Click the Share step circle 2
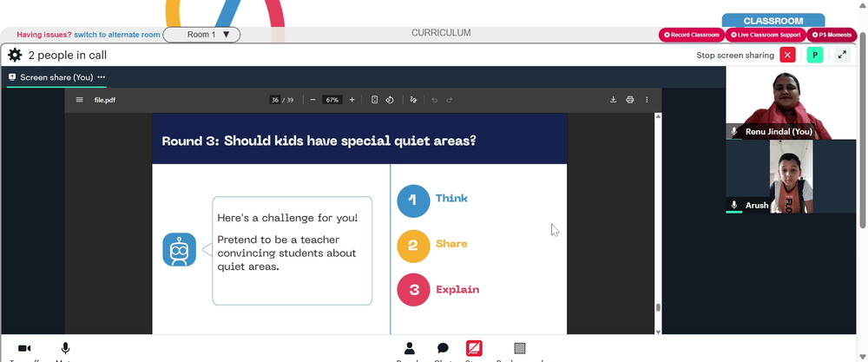868x362 pixels. (413, 246)
